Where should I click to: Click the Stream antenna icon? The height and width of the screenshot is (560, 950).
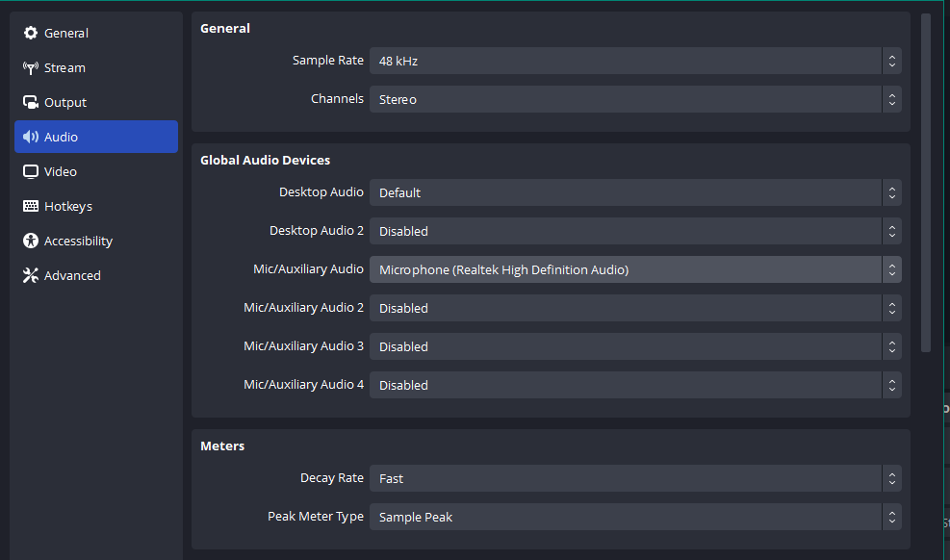(x=30, y=67)
